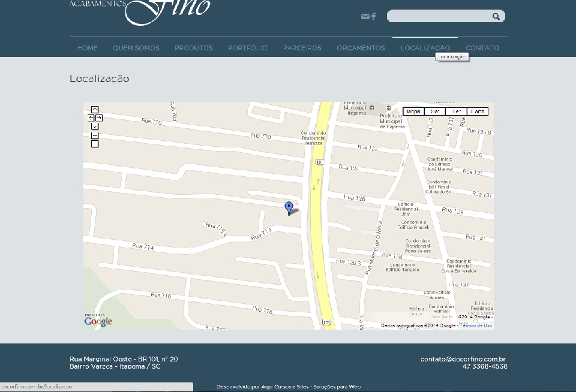This screenshot has width=576, height=392.
Task: Click the Google logo on map
Action: point(98,321)
